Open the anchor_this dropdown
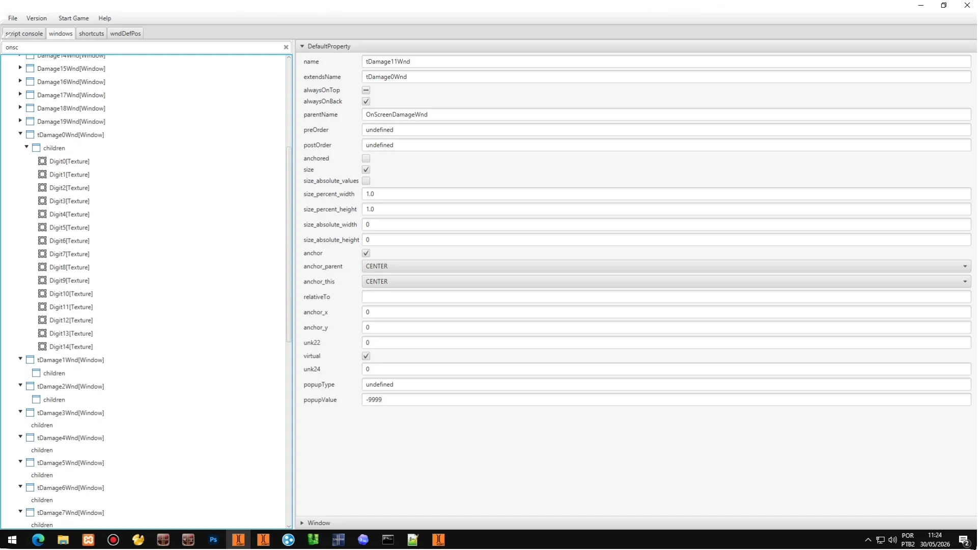The height and width of the screenshot is (550, 980). click(x=666, y=281)
